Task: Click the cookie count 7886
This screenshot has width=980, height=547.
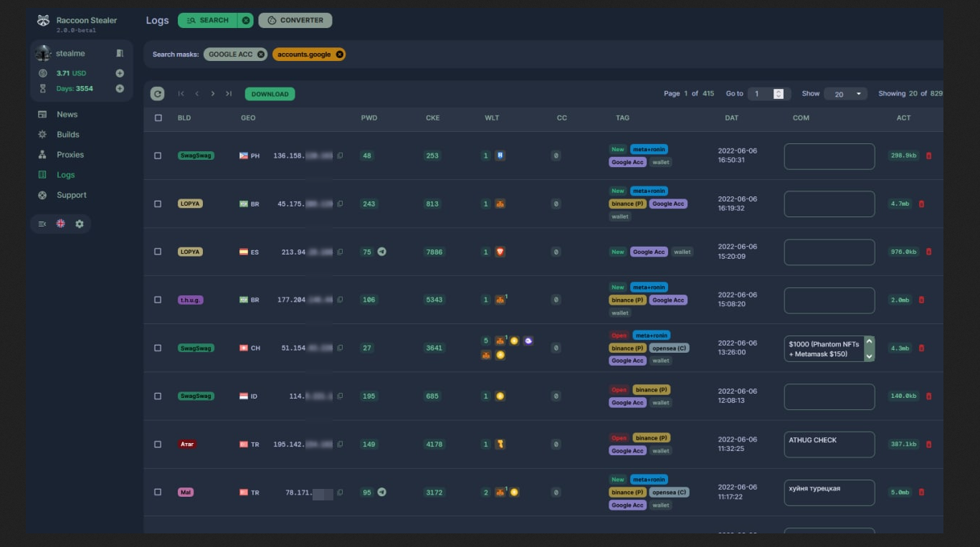Action: point(434,252)
